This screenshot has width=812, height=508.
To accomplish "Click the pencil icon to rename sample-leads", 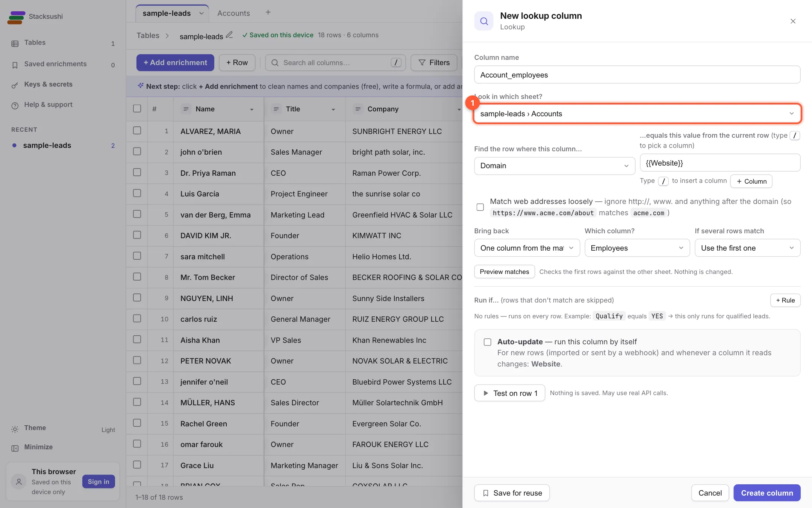I will coord(229,35).
